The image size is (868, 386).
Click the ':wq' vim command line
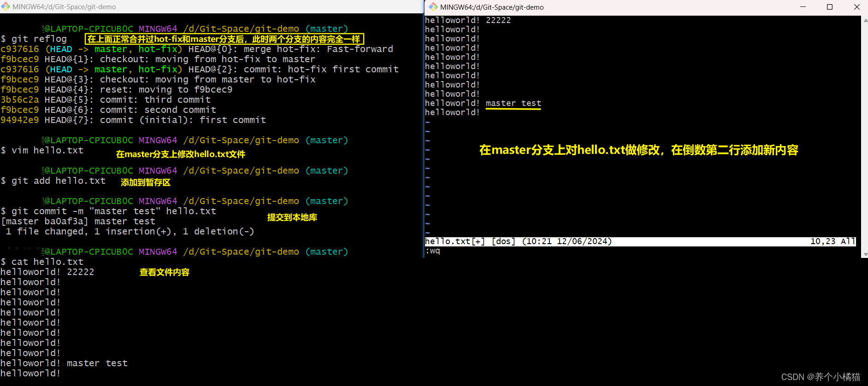click(x=433, y=251)
